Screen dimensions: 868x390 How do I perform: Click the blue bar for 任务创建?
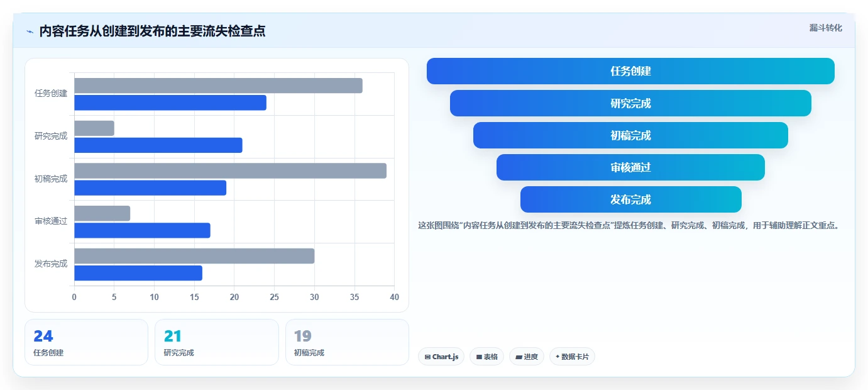coord(170,103)
